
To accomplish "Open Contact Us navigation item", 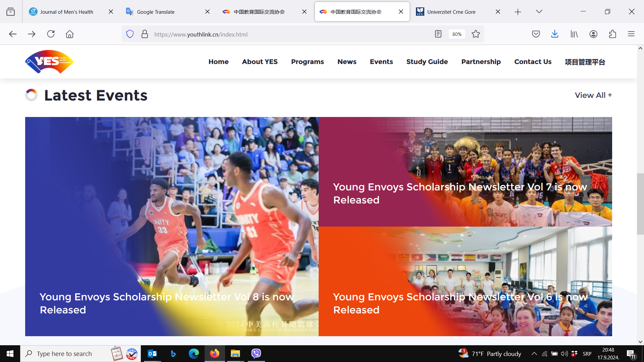I will 533,62.
